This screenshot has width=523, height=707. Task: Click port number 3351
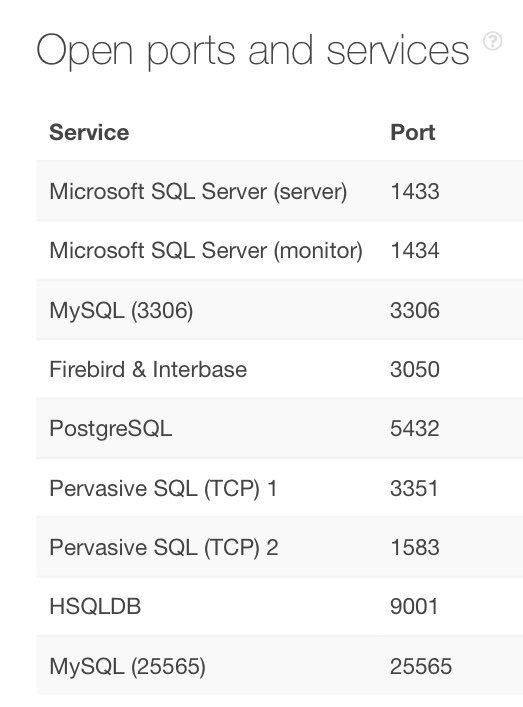414,488
